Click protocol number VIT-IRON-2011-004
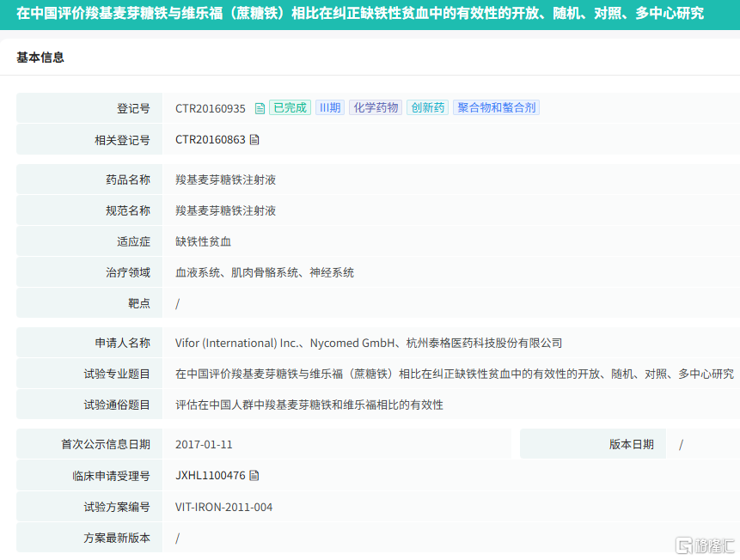 click(223, 507)
